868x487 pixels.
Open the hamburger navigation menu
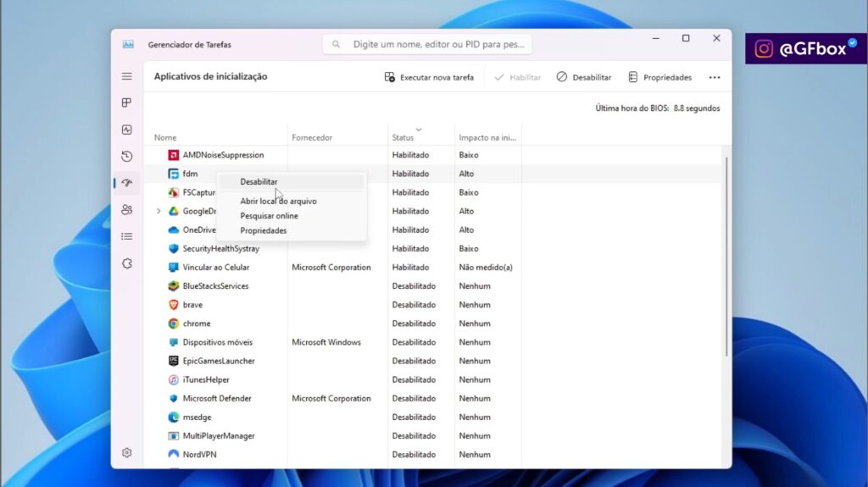click(127, 76)
